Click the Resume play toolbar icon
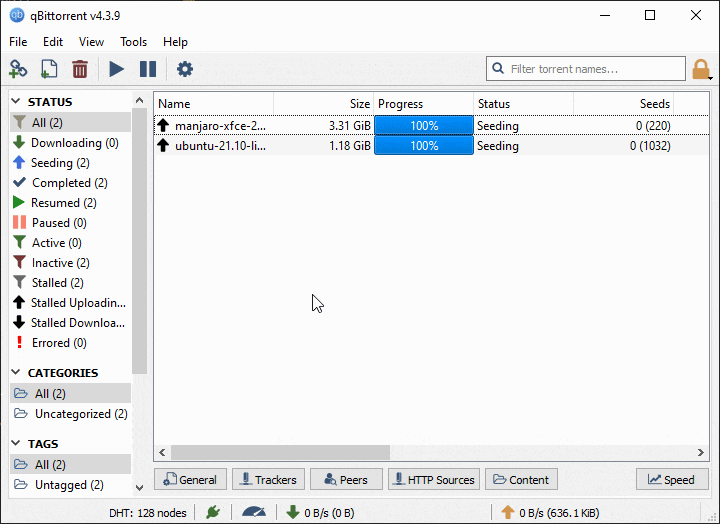This screenshot has width=720, height=524. click(117, 69)
